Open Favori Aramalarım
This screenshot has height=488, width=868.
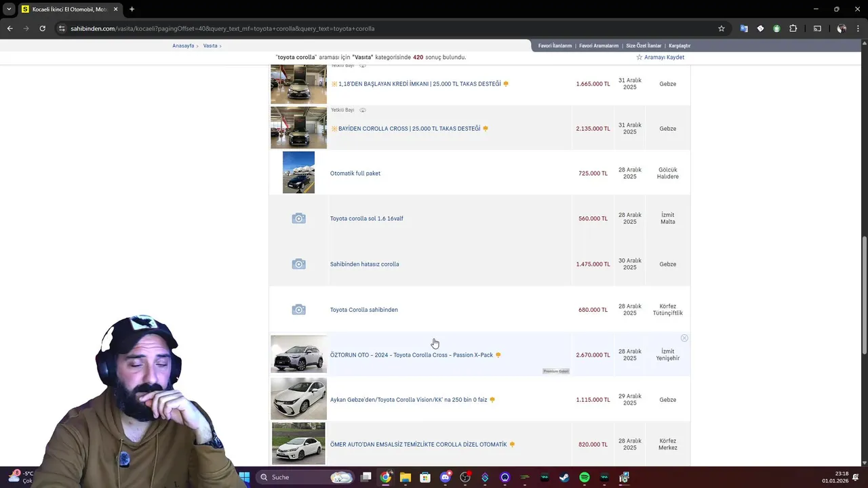599,45
